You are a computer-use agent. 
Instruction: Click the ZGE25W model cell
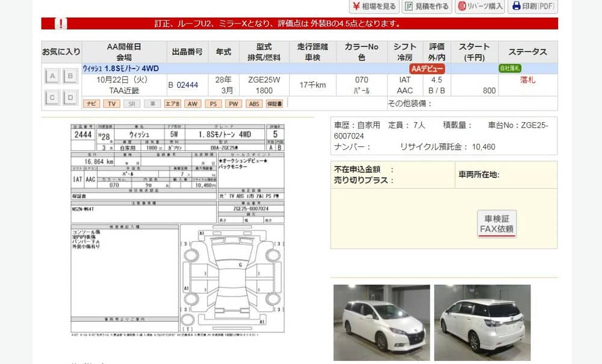[264, 80]
